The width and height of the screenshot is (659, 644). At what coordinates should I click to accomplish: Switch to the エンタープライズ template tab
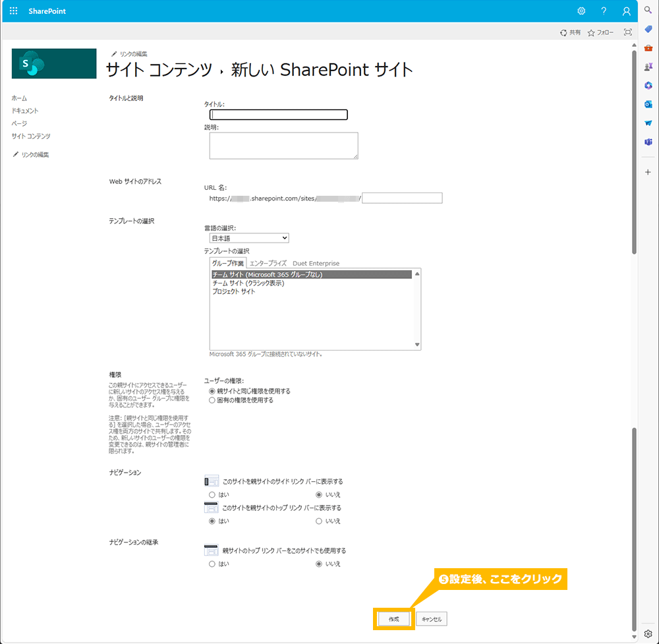(x=268, y=263)
